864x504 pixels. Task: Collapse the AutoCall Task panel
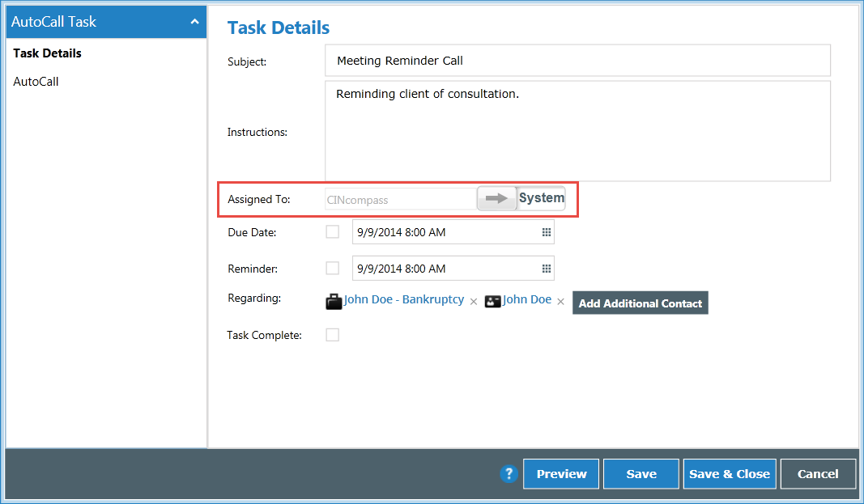point(194,21)
